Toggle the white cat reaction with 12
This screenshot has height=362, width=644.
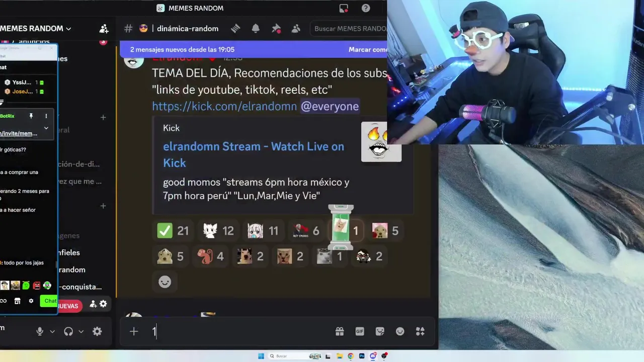click(x=218, y=231)
